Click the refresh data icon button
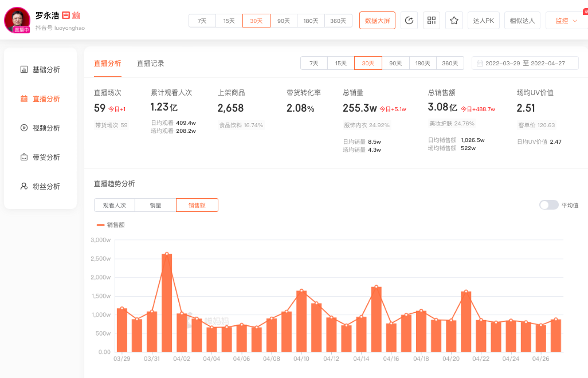The image size is (588, 378). pos(409,21)
